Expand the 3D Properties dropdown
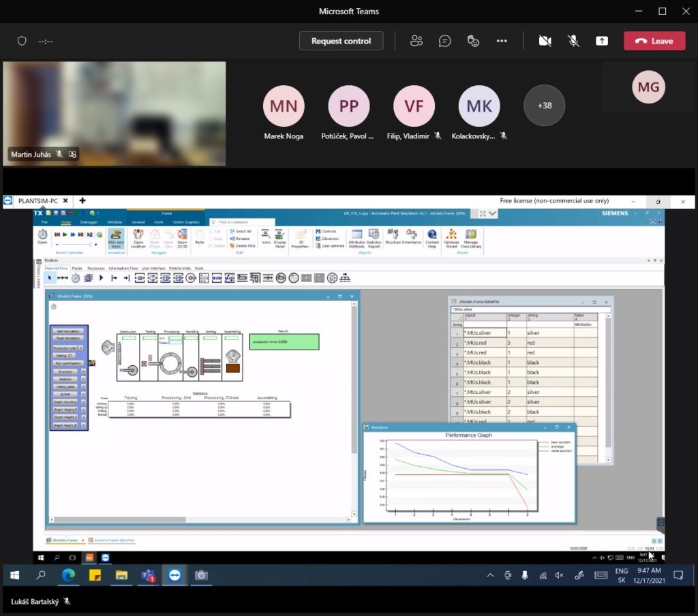The height and width of the screenshot is (616, 698). pyautogui.click(x=301, y=238)
